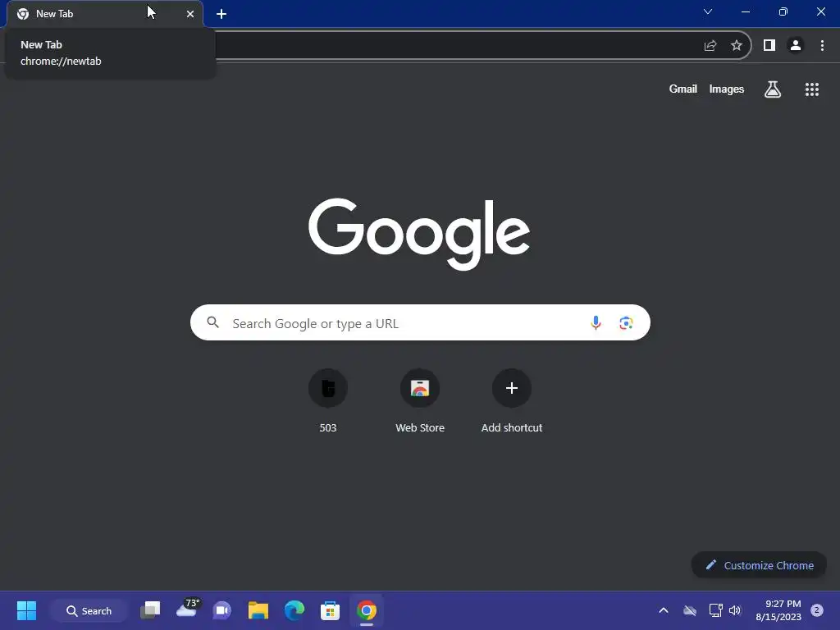
Task: Open a new tab with plus button
Action: pyautogui.click(x=221, y=14)
